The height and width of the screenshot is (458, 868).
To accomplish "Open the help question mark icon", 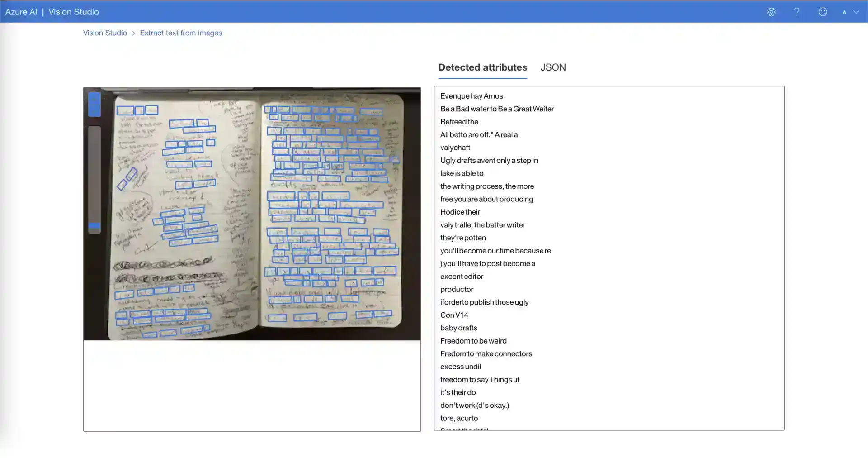I will [x=797, y=12].
